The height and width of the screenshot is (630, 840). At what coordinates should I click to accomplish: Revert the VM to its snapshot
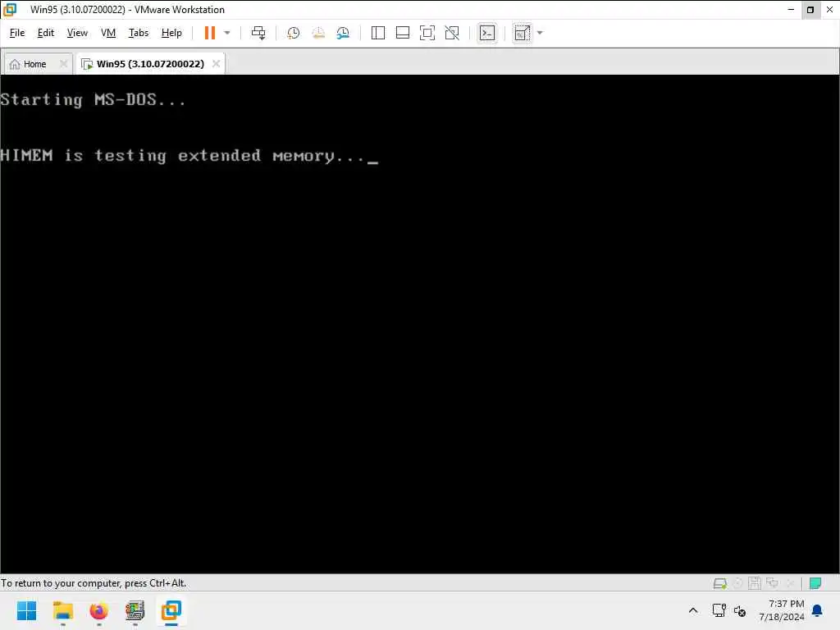coord(318,33)
